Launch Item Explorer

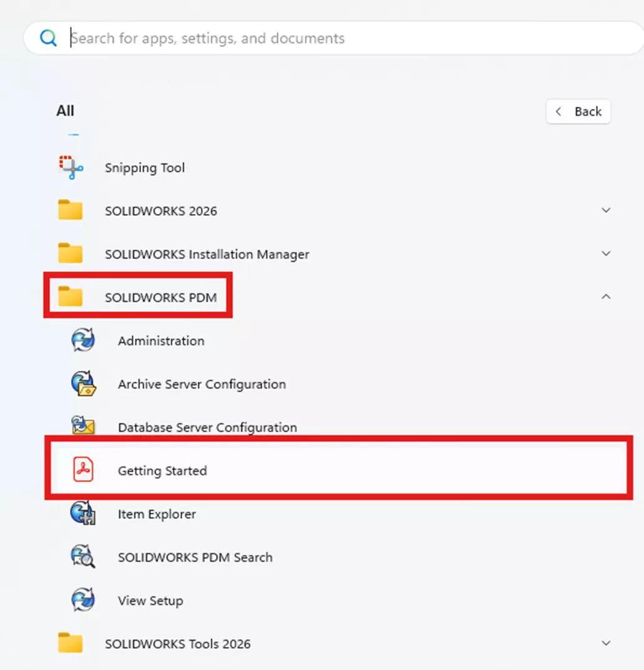[157, 514]
